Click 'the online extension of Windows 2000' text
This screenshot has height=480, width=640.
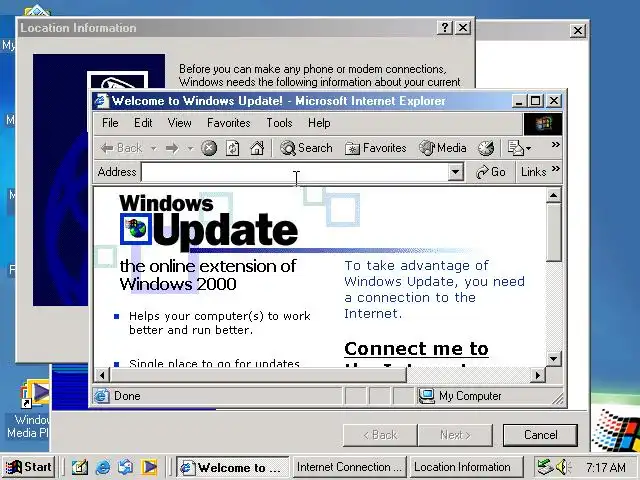(x=208, y=275)
